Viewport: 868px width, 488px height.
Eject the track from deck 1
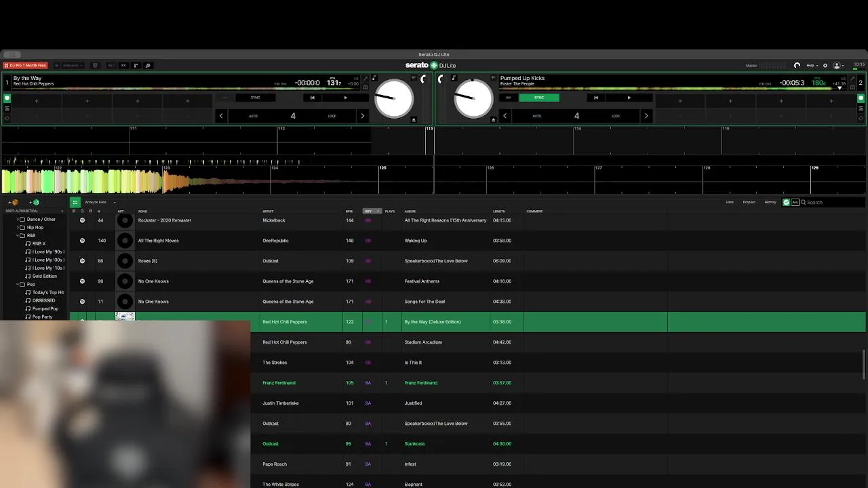[414, 119]
